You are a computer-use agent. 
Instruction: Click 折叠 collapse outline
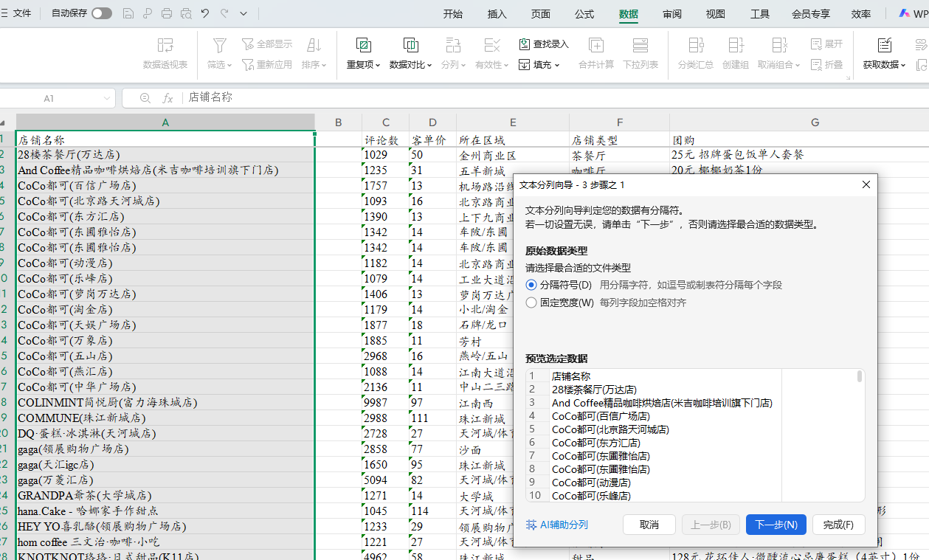pyautogui.click(x=826, y=65)
